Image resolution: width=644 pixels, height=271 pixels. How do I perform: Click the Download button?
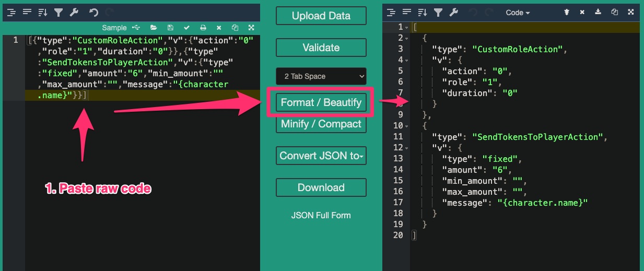point(321,187)
